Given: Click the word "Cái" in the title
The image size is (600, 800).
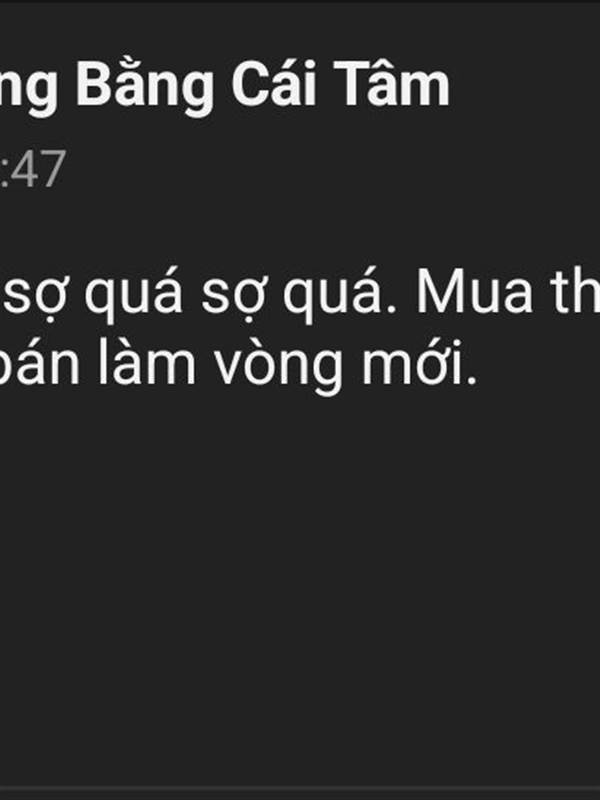Looking at the screenshot, I should (274, 82).
